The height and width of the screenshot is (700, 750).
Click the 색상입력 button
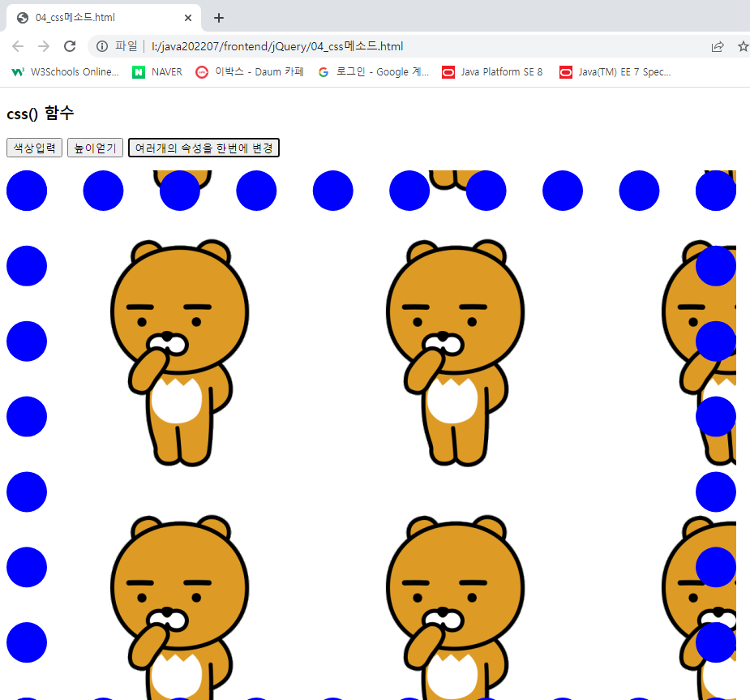point(34,148)
